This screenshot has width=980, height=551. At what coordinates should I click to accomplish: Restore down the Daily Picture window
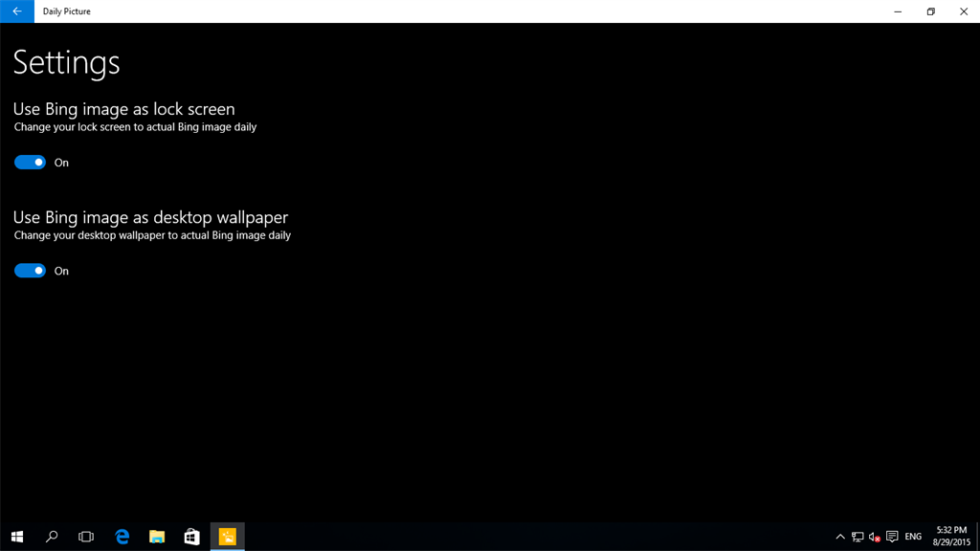click(929, 11)
